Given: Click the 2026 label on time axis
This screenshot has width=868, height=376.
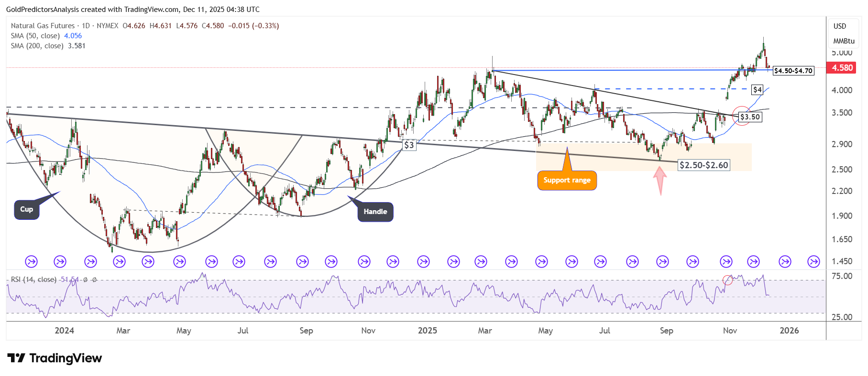Looking at the screenshot, I should click(x=789, y=331).
